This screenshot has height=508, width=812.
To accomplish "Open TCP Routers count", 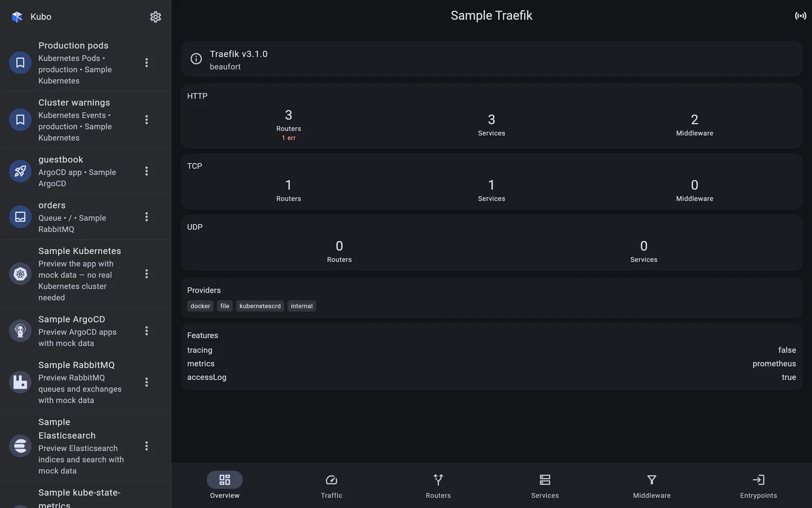I will click(x=289, y=190).
